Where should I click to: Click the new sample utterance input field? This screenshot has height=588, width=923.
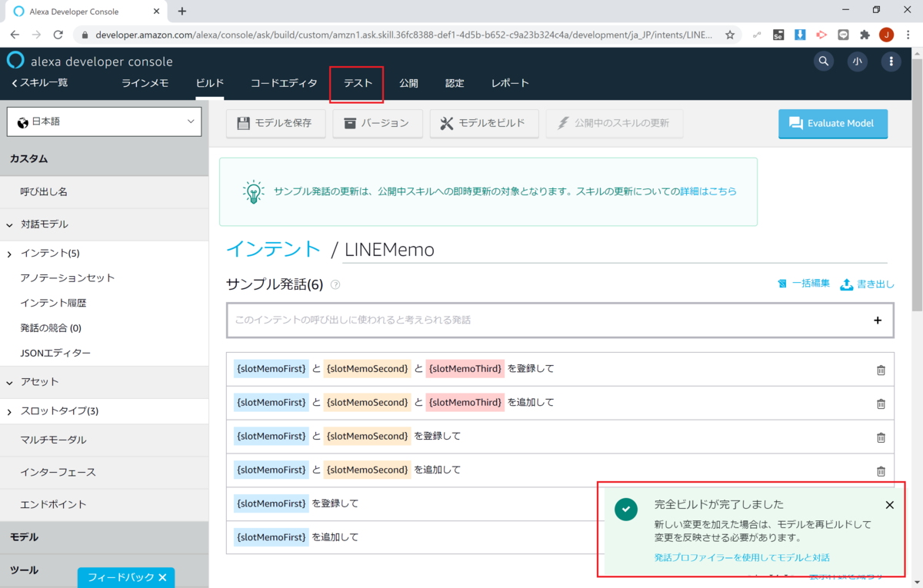[x=538, y=321]
